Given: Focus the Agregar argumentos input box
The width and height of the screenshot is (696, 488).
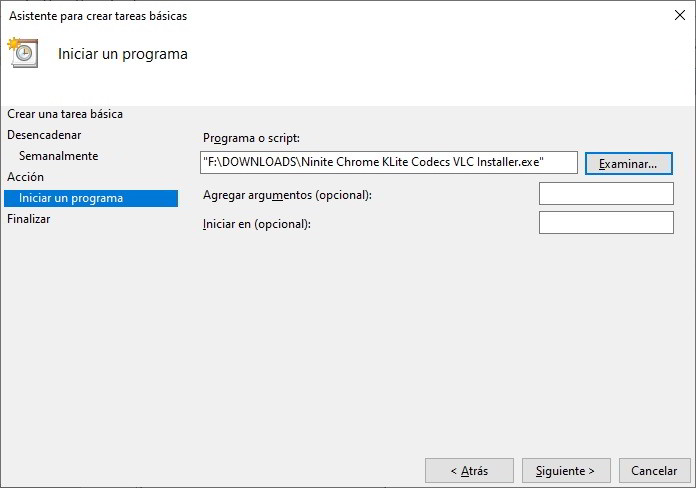Looking at the screenshot, I should pos(606,194).
